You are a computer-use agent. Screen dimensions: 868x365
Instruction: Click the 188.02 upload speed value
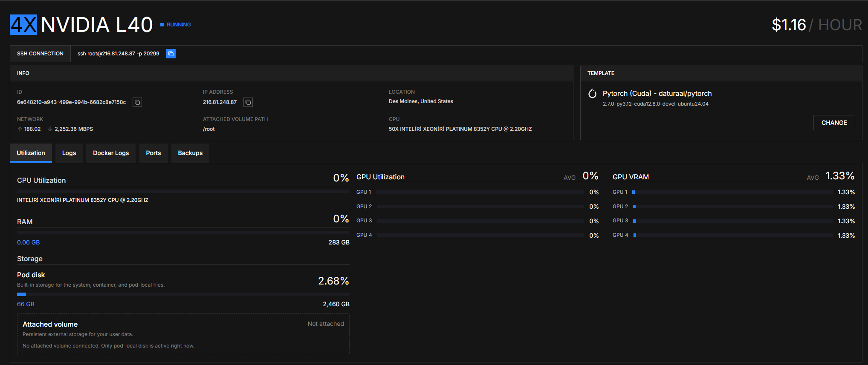(32, 129)
